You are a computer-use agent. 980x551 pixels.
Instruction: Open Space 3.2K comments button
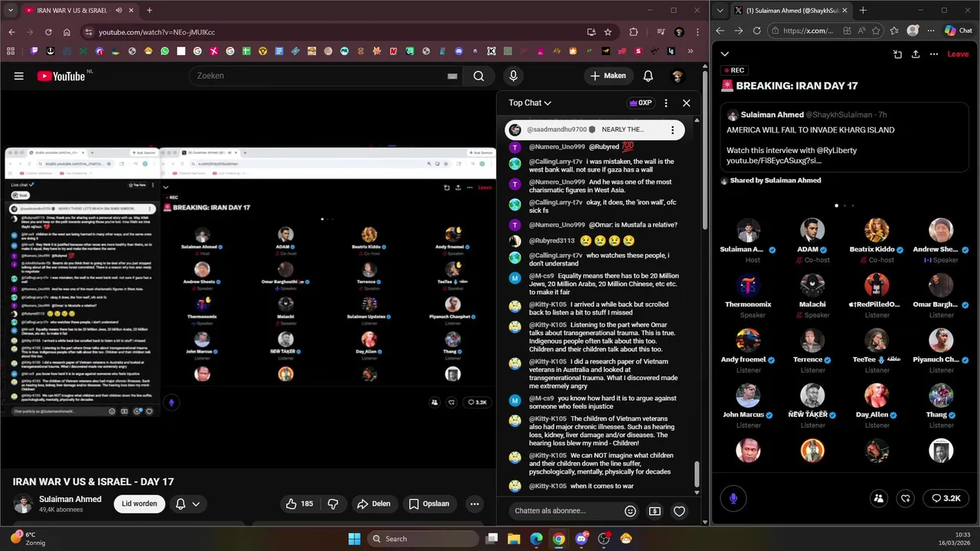(946, 498)
